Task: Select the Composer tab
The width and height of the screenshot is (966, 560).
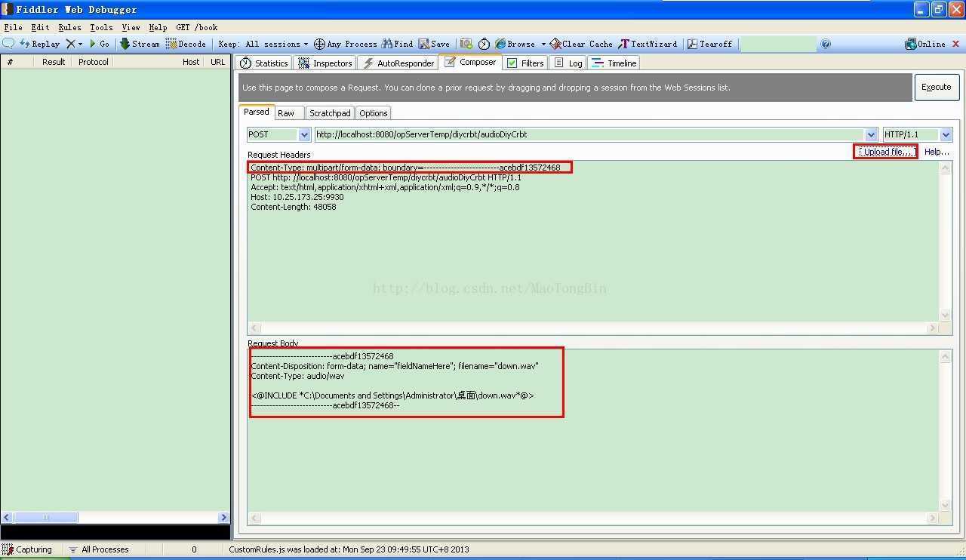Action: click(470, 63)
